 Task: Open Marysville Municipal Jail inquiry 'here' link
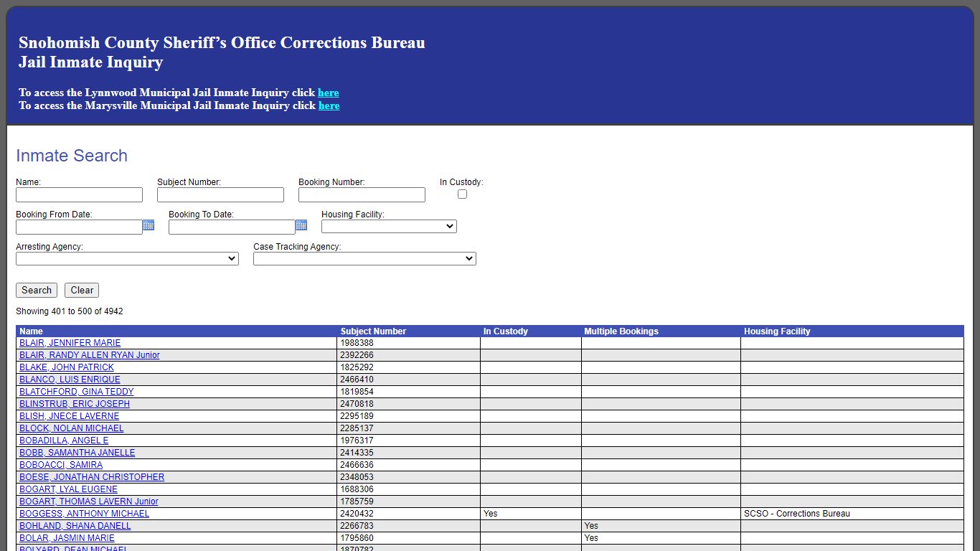click(329, 105)
